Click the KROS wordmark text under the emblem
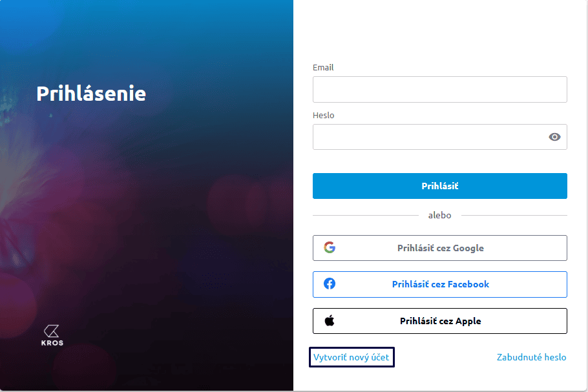Viewport: 588px width, 392px height. pos(52,343)
